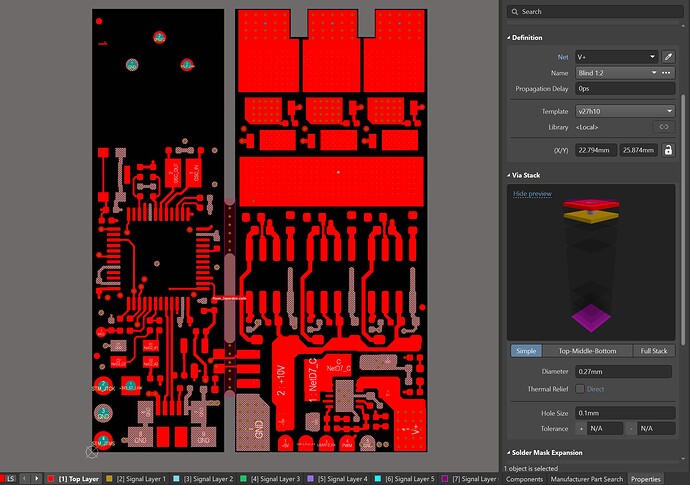Image resolution: width=690 pixels, height=485 pixels.
Task: Open the Name dropdown showing Blind 1:2
Action: (x=617, y=73)
